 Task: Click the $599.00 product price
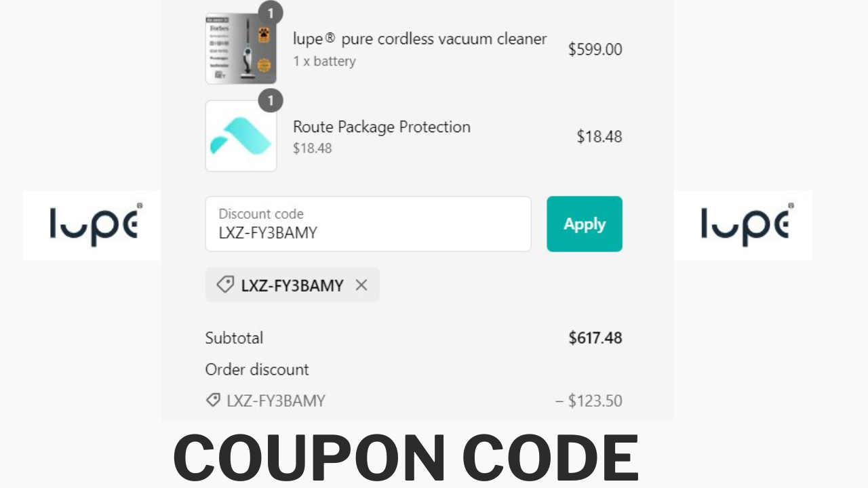[x=595, y=49]
